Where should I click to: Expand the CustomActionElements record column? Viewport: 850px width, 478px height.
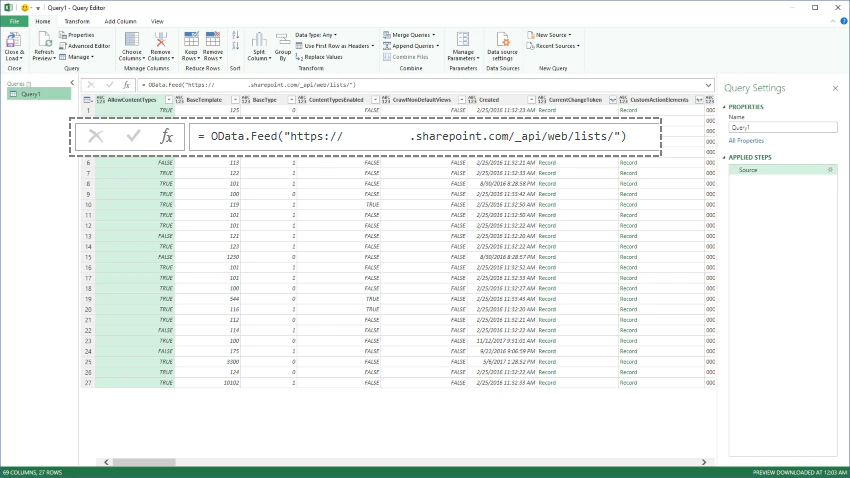pyautogui.click(x=699, y=100)
